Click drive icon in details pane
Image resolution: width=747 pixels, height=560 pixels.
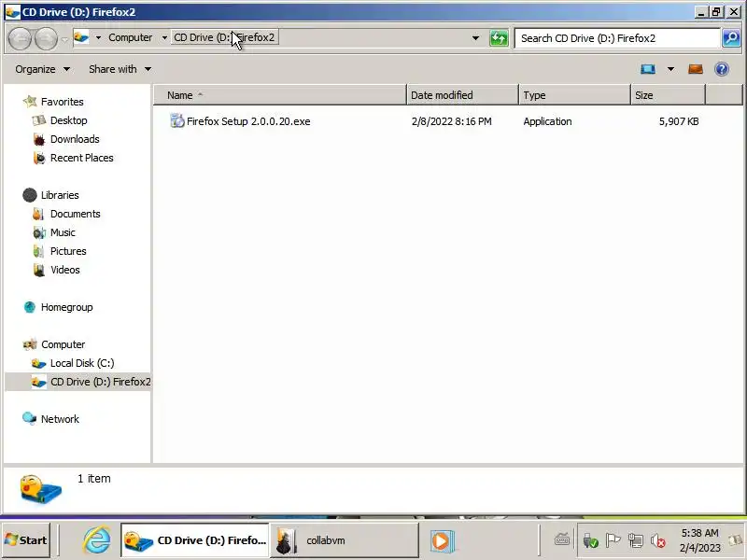click(x=41, y=489)
